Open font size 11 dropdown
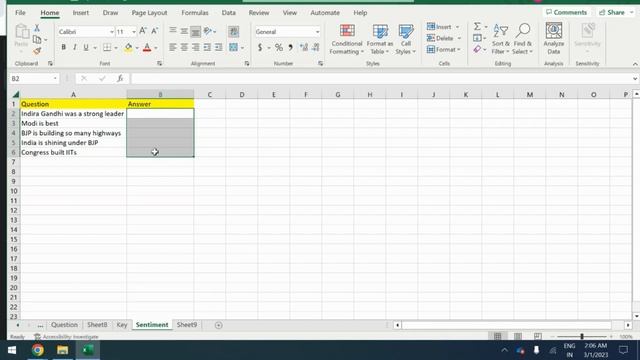Viewport: 640px width, 360px height. click(x=133, y=32)
